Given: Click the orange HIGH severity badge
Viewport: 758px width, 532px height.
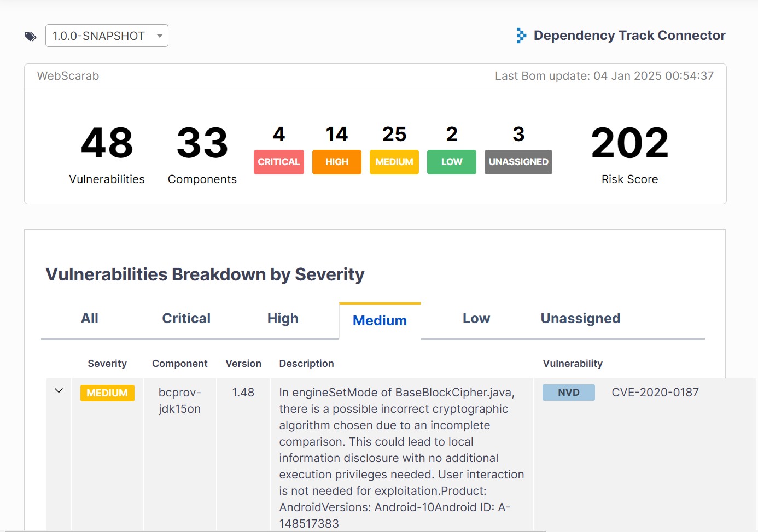Looking at the screenshot, I should [337, 162].
